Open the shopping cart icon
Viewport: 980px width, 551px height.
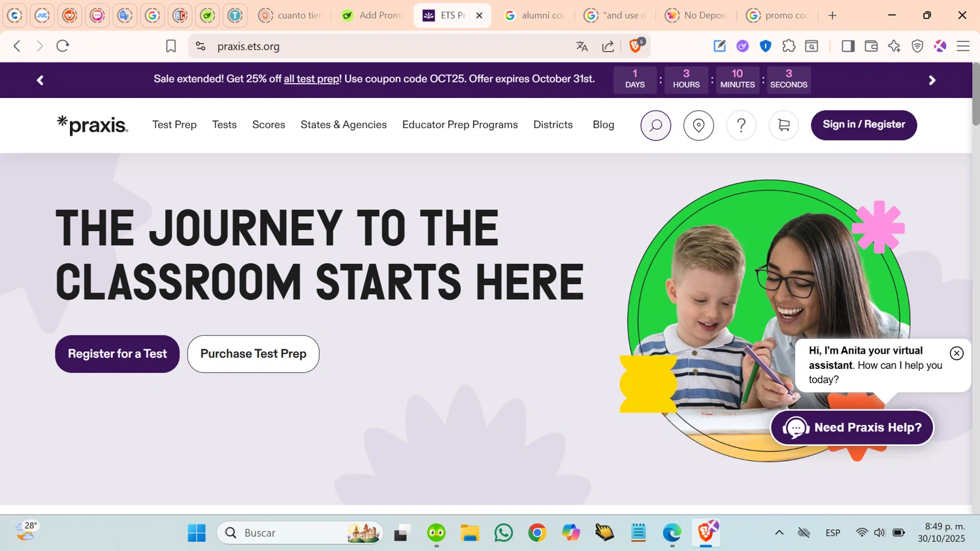click(784, 125)
